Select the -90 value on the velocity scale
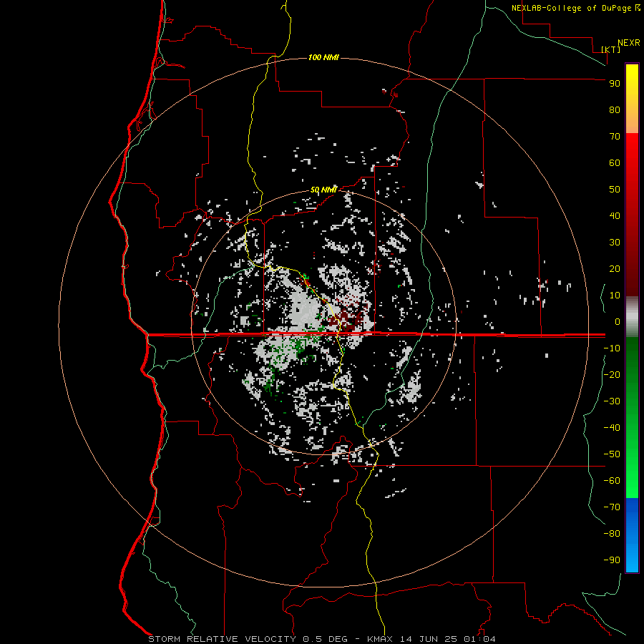This screenshot has width=644, height=644. click(612, 560)
